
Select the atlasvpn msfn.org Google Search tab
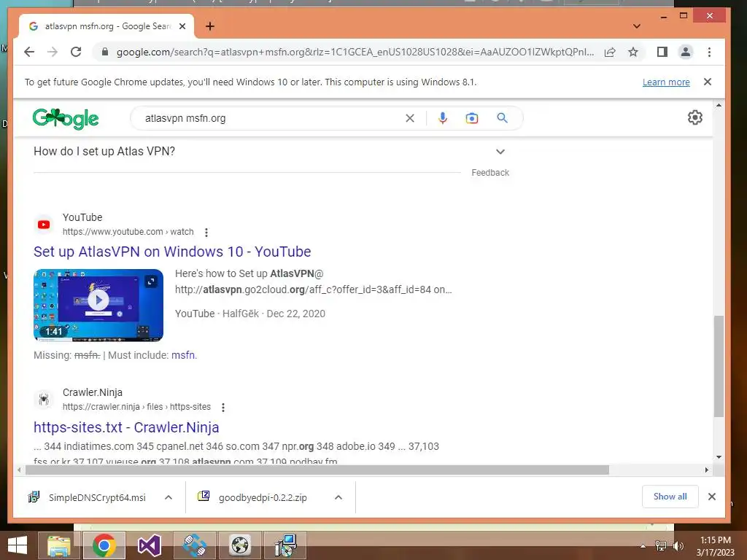pyautogui.click(x=107, y=26)
